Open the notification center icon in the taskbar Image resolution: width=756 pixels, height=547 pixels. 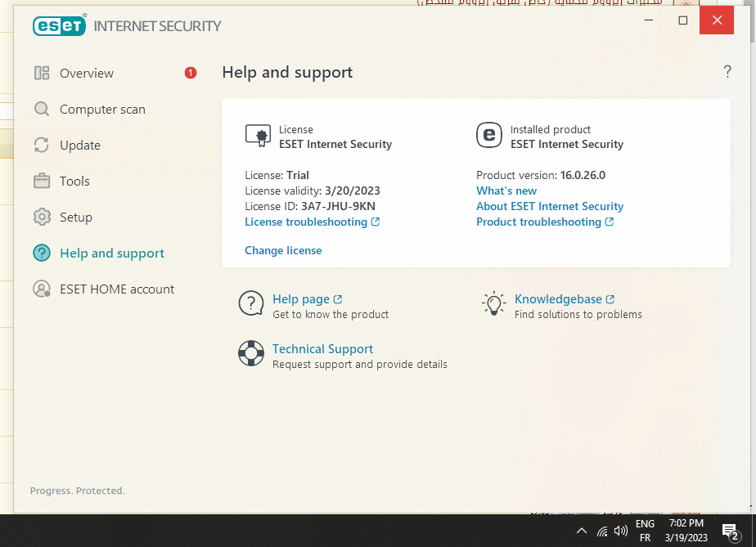tap(730, 531)
